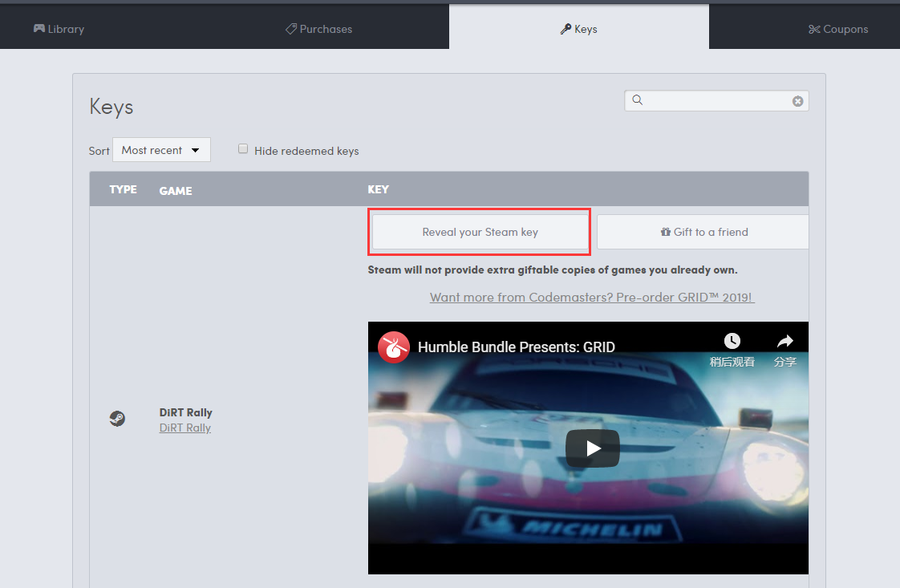Play the Humble Bundle GRID video

592,448
